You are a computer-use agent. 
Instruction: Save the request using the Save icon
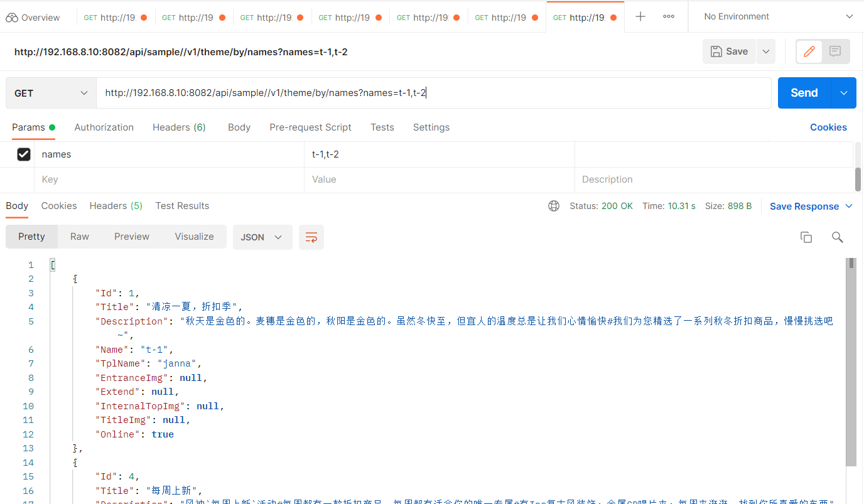[x=728, y=51]
